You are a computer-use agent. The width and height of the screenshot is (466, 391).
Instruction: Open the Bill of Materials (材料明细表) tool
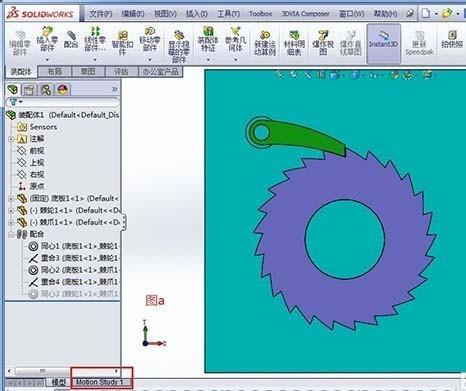294,43
